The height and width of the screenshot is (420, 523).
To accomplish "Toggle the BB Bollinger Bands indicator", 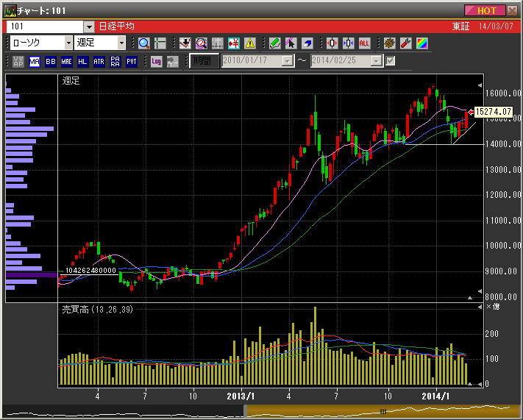I will [x=51, y=61].
